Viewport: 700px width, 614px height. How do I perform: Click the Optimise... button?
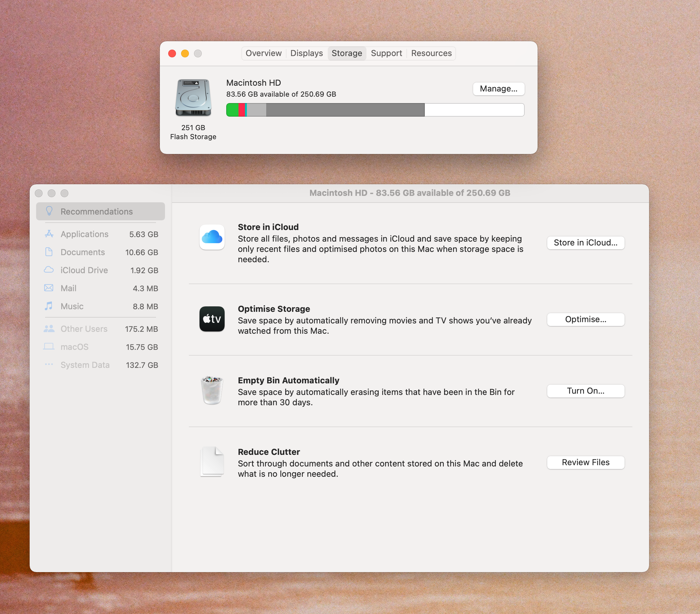tap(585, 319)
